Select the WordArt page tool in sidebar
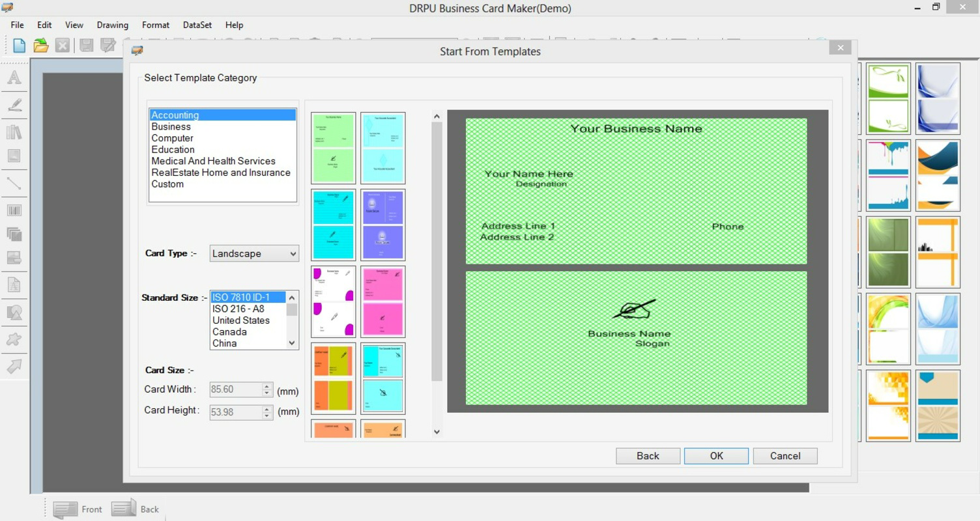This screenshot has height=521, width=980. 14,285
